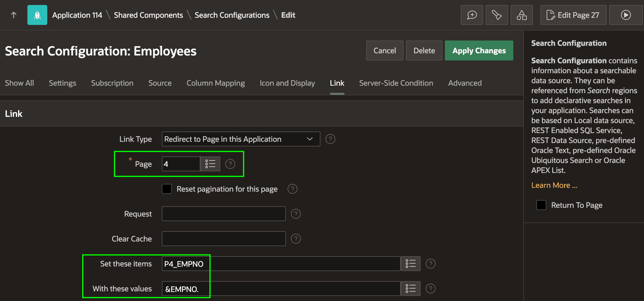Switch to the Column Mapping tab

tap(216, 83)
